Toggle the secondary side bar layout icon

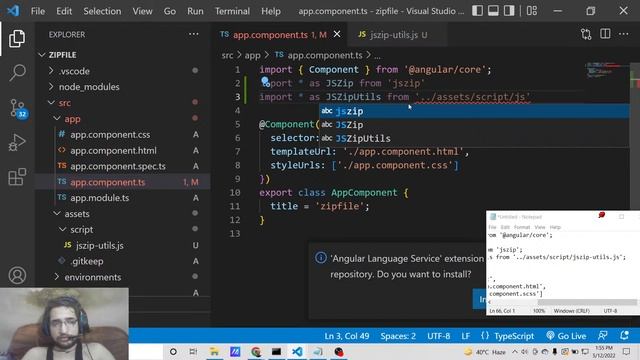509,11
